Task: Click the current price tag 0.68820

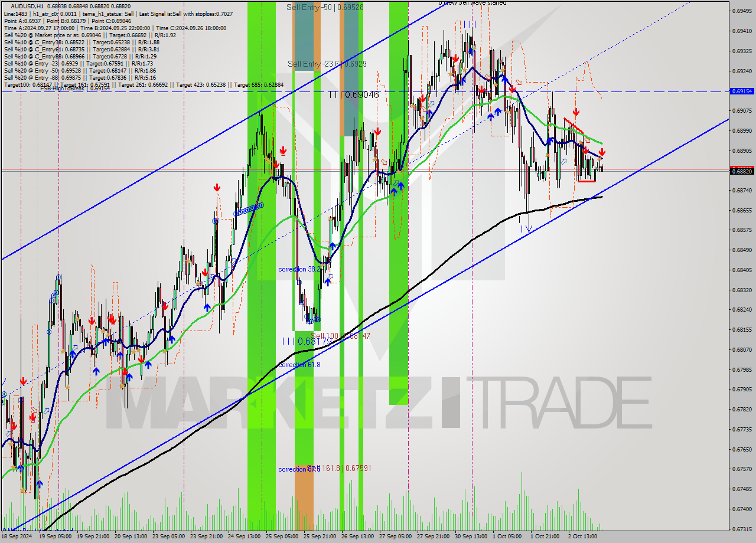Action: coord(742,171)
